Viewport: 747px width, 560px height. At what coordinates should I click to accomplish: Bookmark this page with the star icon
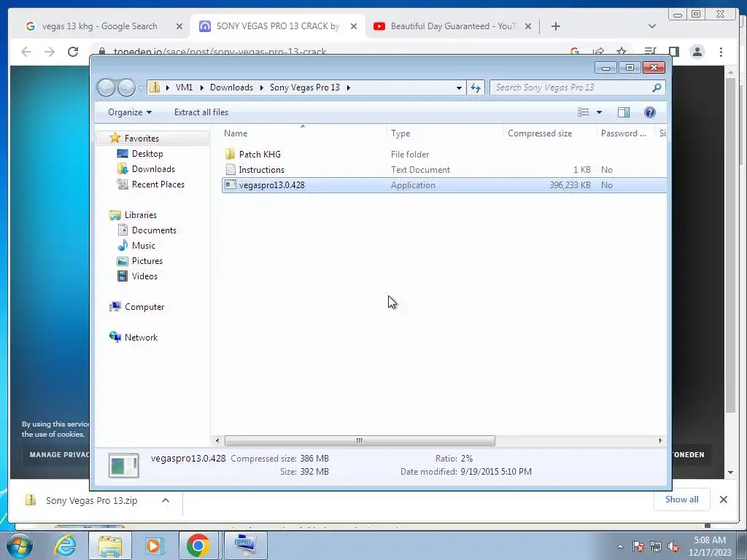[622, 52]
